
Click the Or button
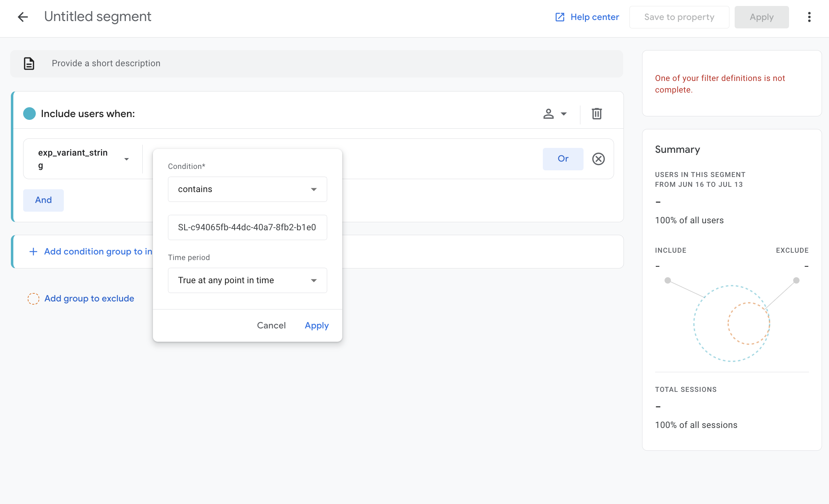pyautogui.click(x=563, y=159)
